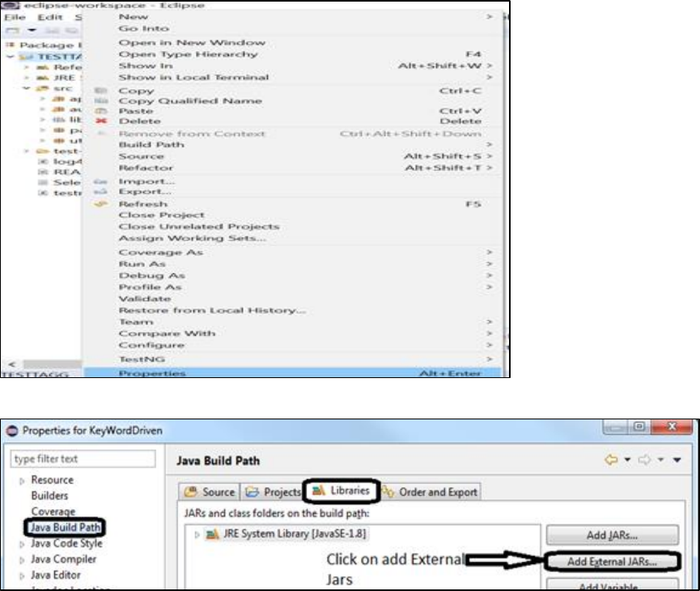
Task: Click the Import icon in context menu
Action: (x=101, y=181)
